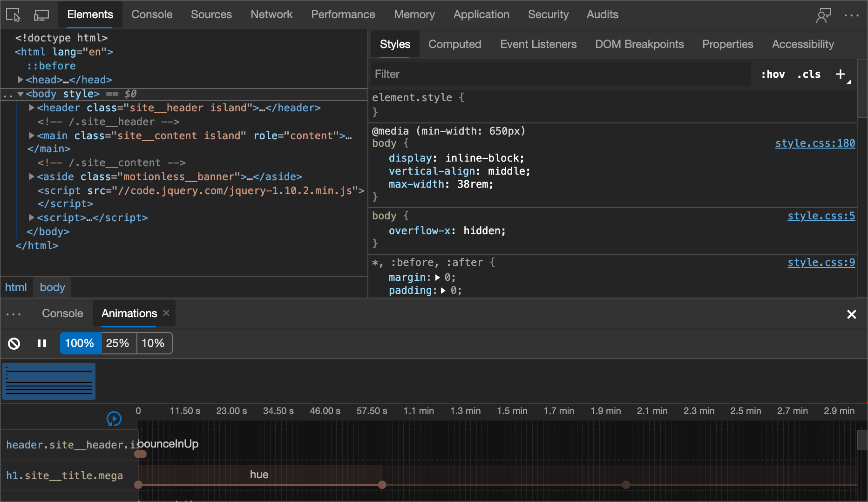Set animation speed to 10%

pyautogui.click(x=153, y=343)
